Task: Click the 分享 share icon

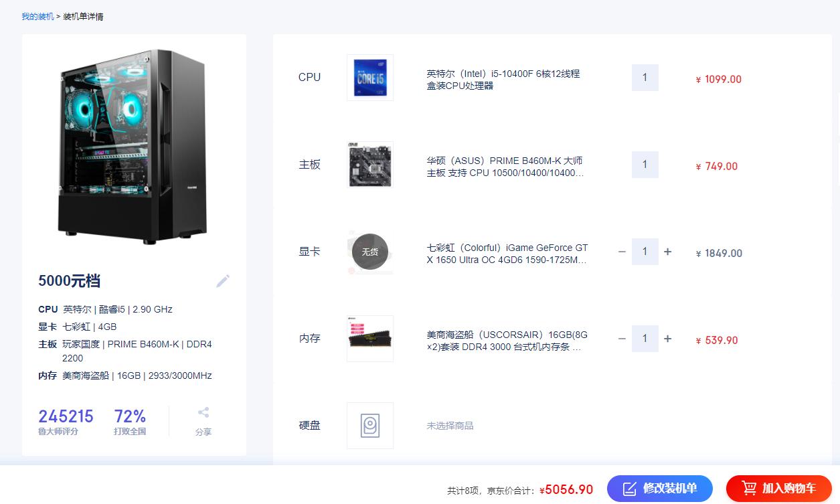Action: [203, 412]
